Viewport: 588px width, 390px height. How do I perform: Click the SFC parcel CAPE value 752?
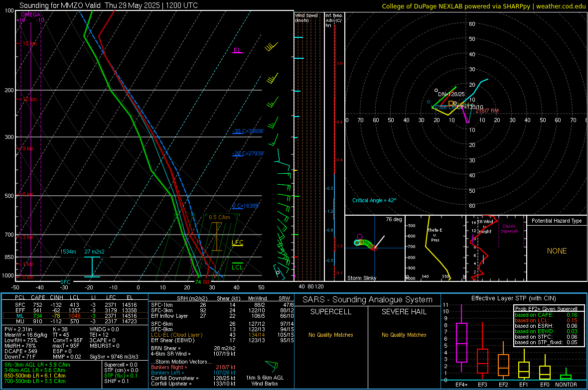(37, 305)
